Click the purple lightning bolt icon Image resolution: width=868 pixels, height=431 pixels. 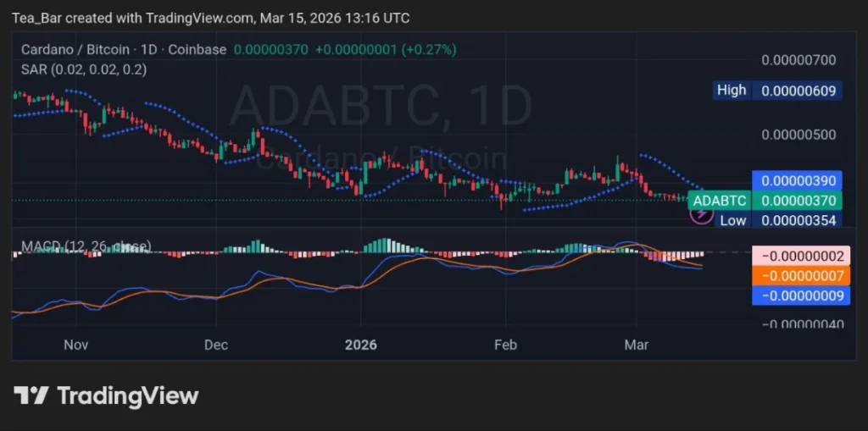[x=701, y=214]
